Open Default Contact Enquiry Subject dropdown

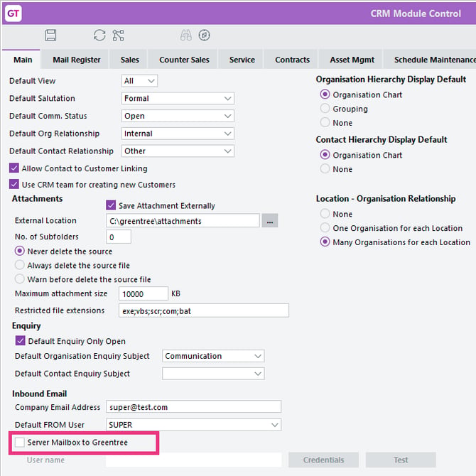pyautogui.click(x=213, y=374)
